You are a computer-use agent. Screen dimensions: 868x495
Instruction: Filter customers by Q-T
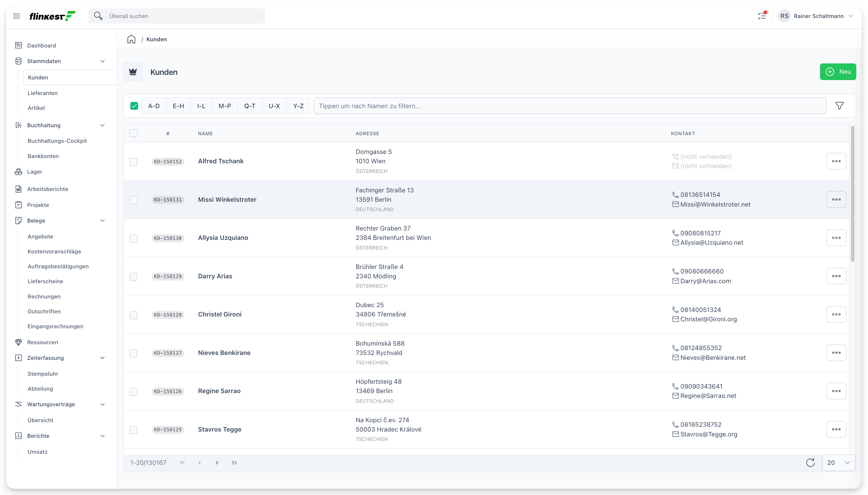(250, 106)
